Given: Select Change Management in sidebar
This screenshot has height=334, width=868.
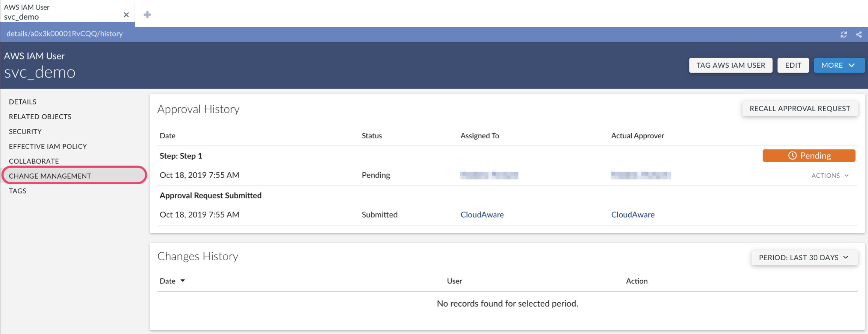Looking at the screenshot, I should [50, 176].
